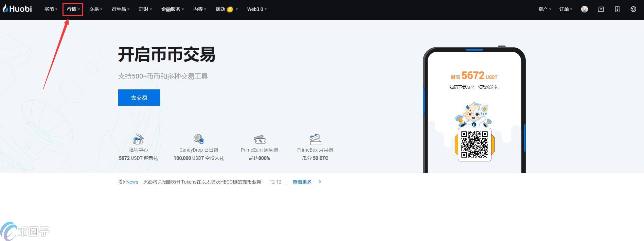Click the QR code on phone mockup
This screenshot has width=644, height=241.
point(475,144)
